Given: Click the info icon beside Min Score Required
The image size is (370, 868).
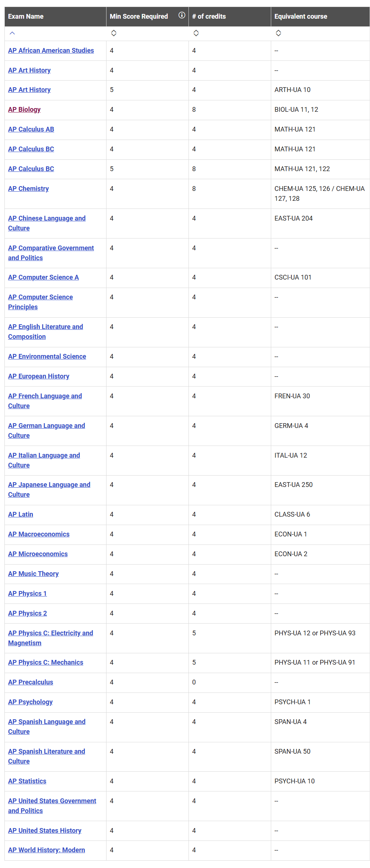Looking at the screenshot, I should pos(182,15).
